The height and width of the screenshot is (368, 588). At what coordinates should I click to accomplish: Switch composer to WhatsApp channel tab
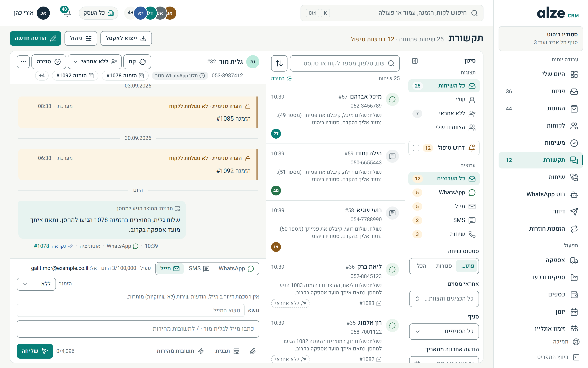[236, 268]
